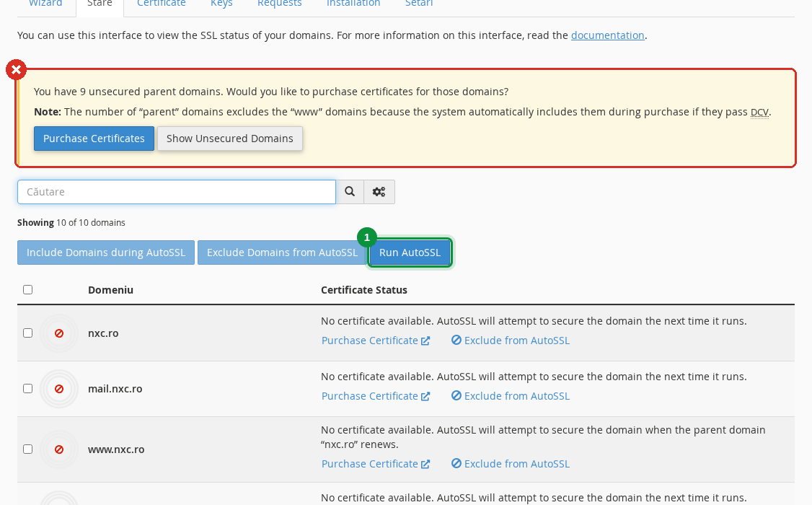Screen dimensions: 812x505
Task: Open the documentation link
Action: pyautogui.click(x=607, y=35)
